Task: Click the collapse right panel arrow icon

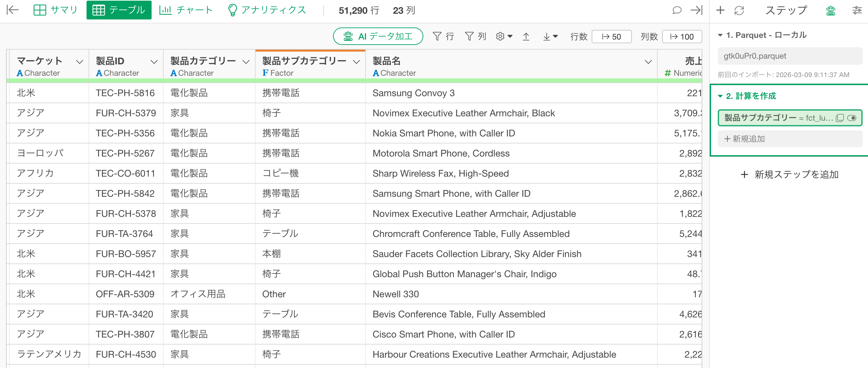Action: click(696, 10)
